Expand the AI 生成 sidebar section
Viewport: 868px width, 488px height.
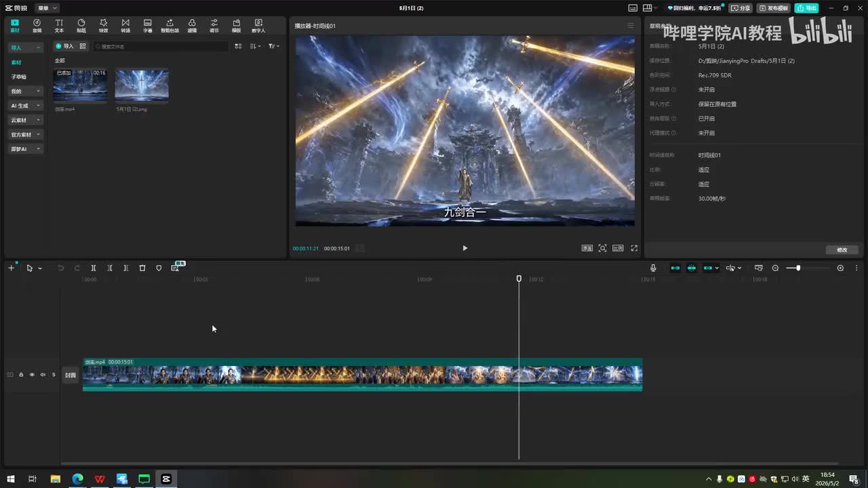tap(26, 106)
